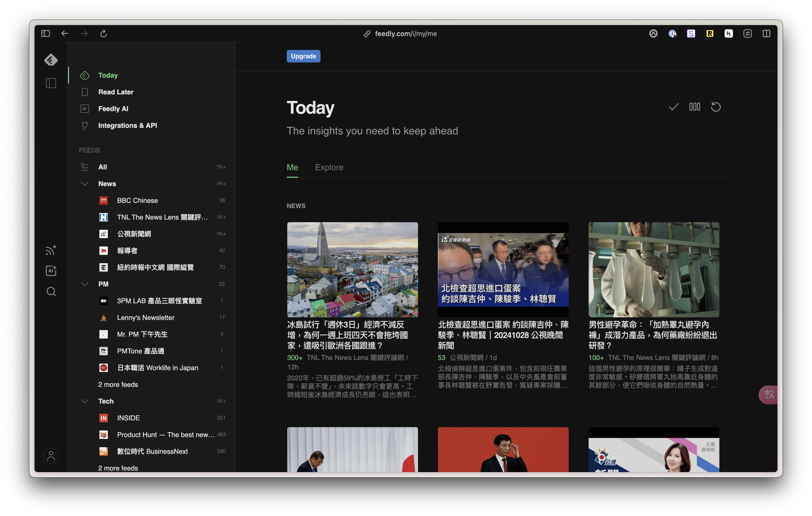Image resolution: width=812 pixels, height=516 pixels.
Task: Click the add new feed RSS icon
Action: (51, 250)
